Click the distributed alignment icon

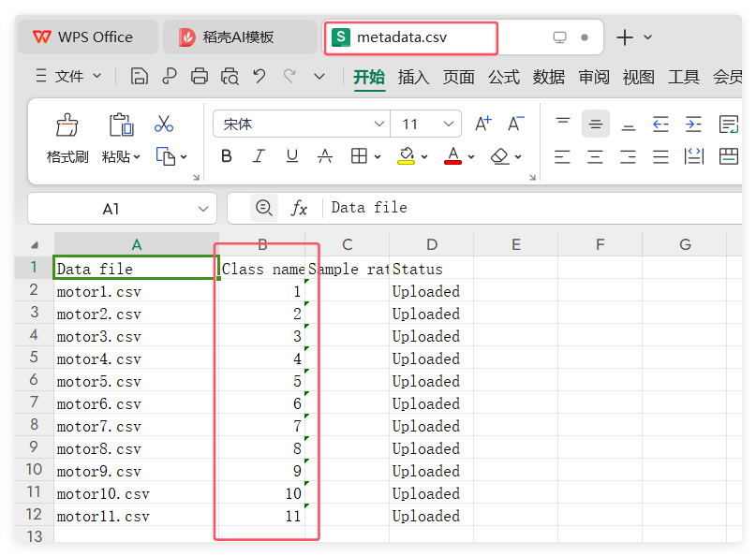pos(694,156)
